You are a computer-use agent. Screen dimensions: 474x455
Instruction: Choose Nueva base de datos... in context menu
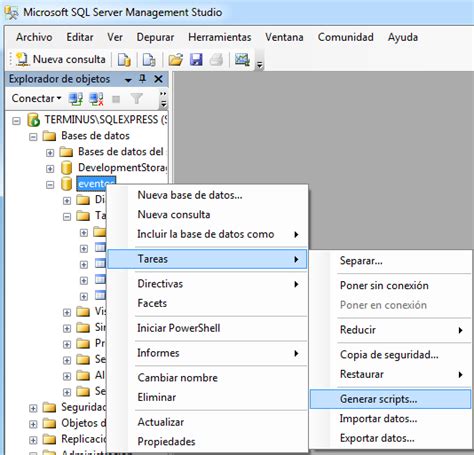(207, 195)
